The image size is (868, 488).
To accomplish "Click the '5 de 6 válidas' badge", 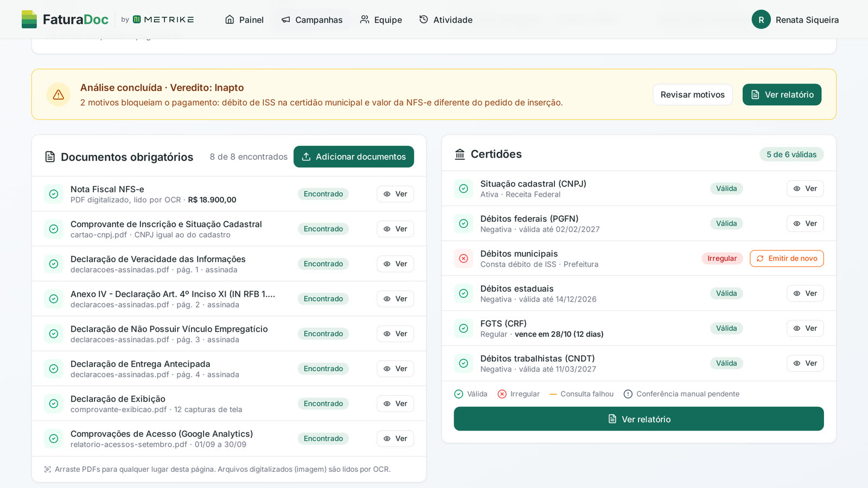I will click(x=792, y=155).
